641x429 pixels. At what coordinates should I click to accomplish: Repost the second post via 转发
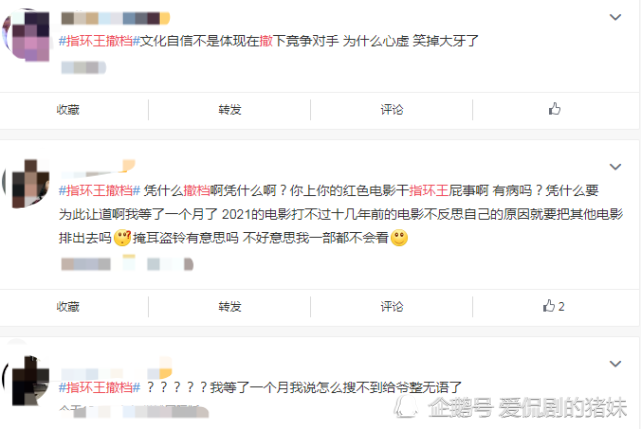[x=230, y=306]
